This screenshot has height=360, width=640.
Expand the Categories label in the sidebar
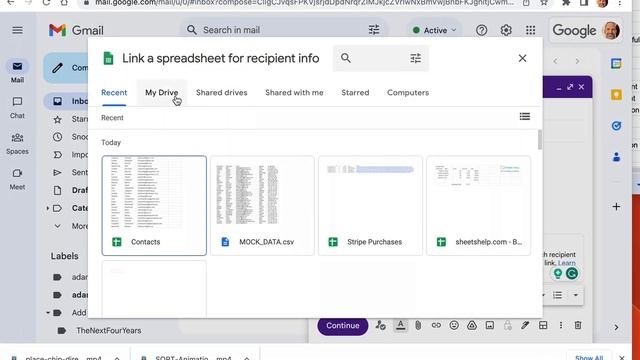48,208
